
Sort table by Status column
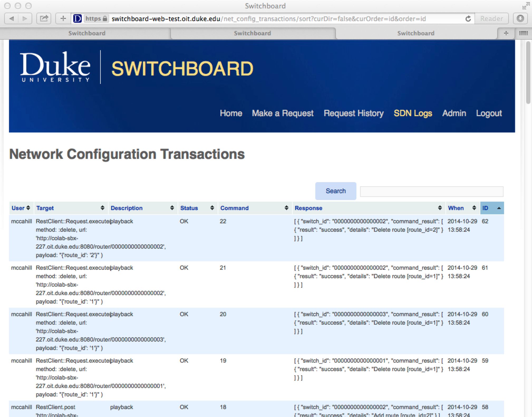197,208
